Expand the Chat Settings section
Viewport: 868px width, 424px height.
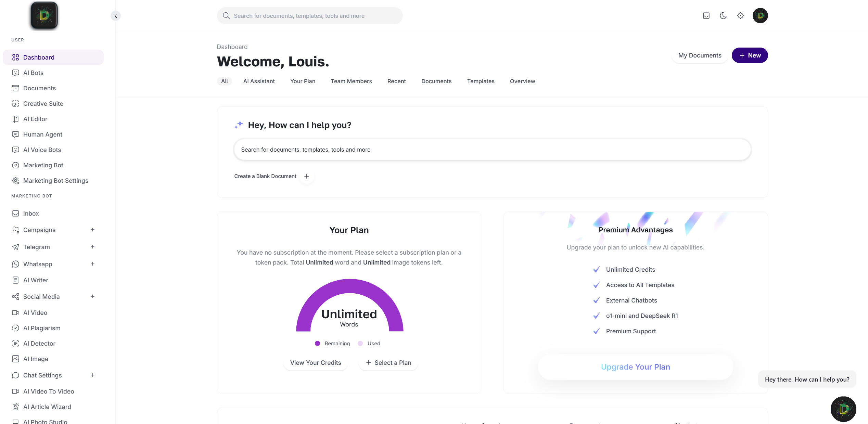pos(92,375)
